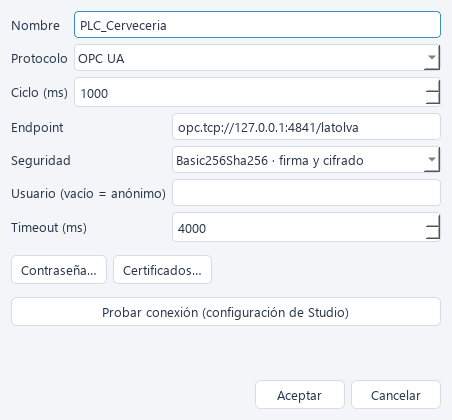
Task: Click the Endpoint label text
Action: (x=37, y=128)
